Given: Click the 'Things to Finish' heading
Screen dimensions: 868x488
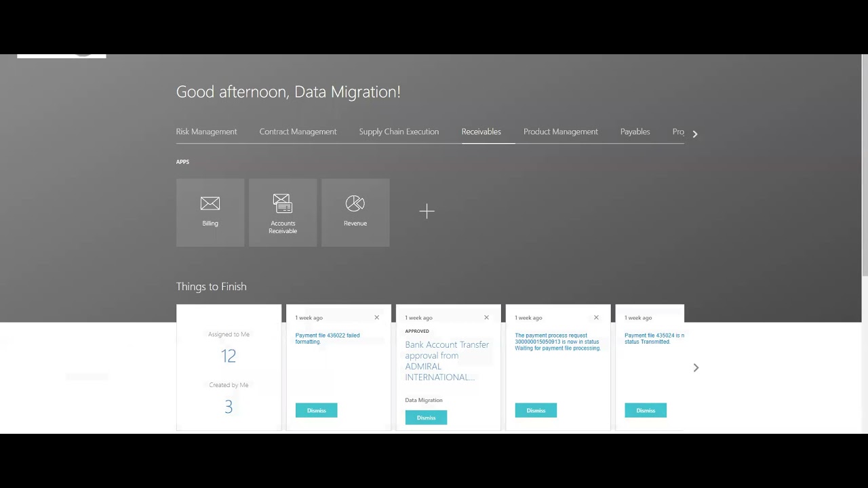Looking at the screenshot, I should (211, 287).
